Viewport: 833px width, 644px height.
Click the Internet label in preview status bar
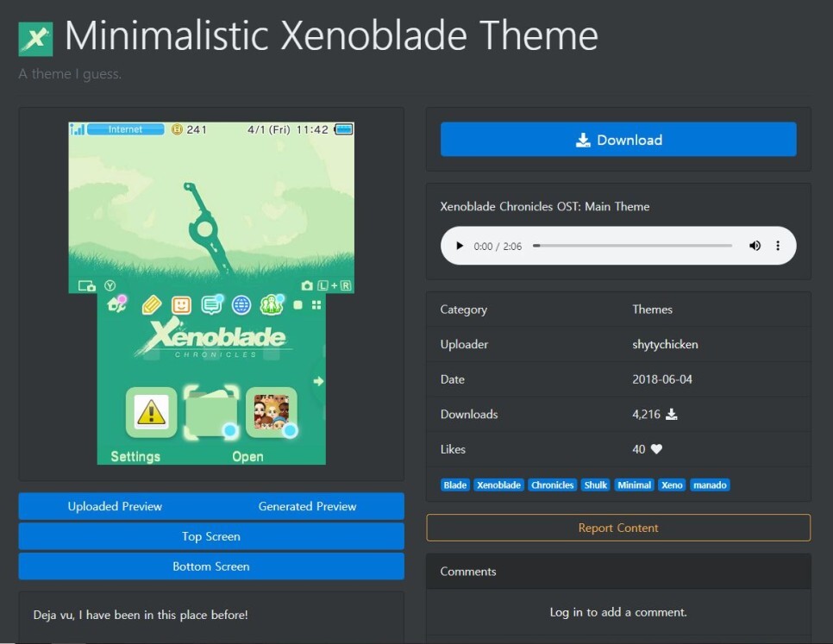tap(125, 129)
